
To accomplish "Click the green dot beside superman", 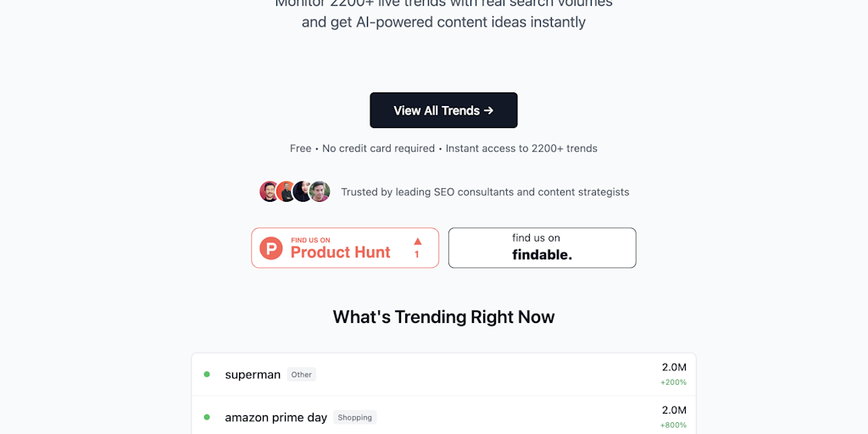I will click(207, 374).
